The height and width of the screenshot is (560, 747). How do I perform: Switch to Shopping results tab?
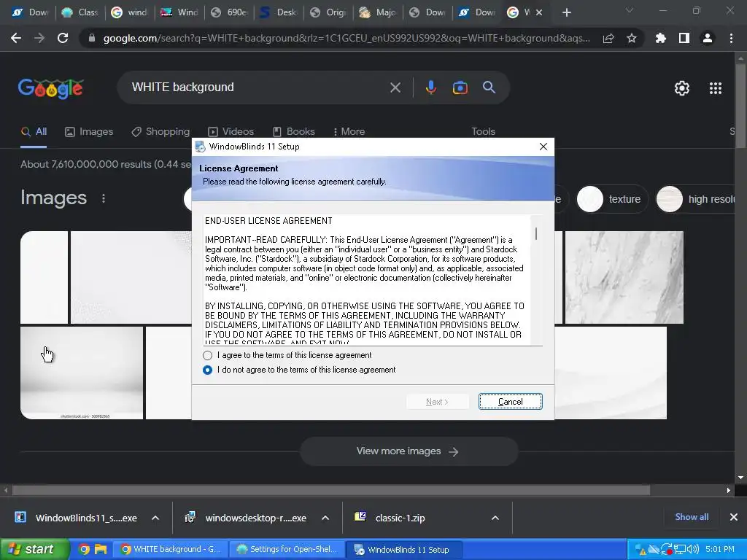(160, 131)
